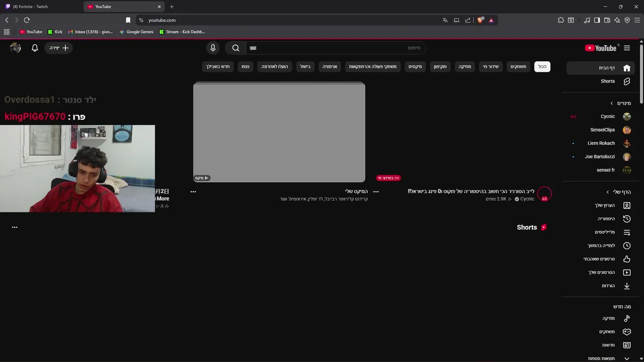Open the YouTube hamburger guide menu
The height and width of the screenshot is (362, 644).
pos(627,48)
